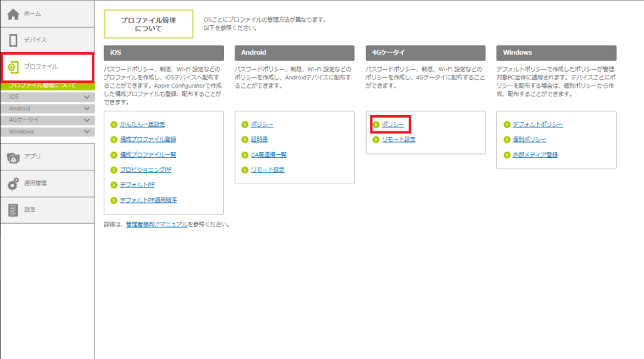Open the CA局連携一覧 link under Android
644x359 pixels.
[x=269, y=155]
